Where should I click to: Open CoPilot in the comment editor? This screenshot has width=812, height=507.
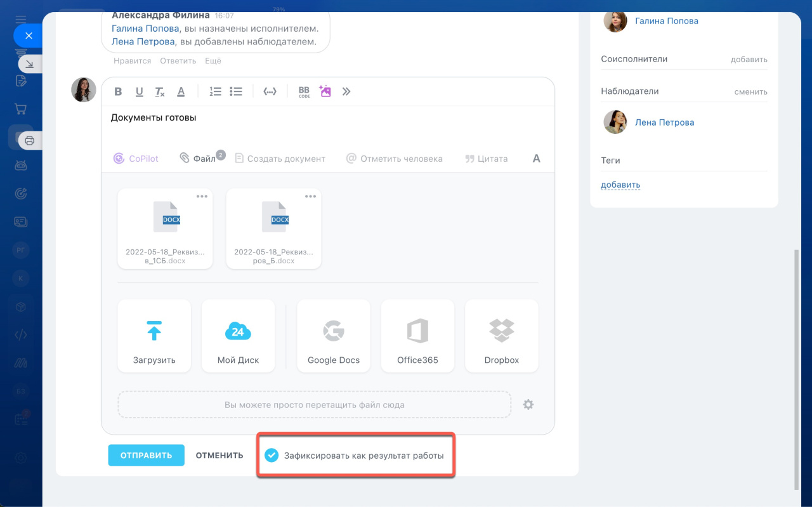[x=136, y=159]
